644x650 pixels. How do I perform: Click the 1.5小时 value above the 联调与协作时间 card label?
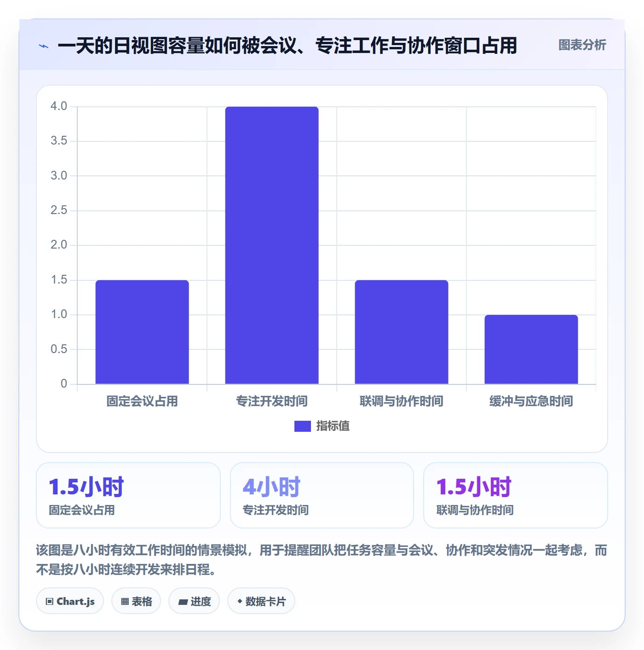474,487
